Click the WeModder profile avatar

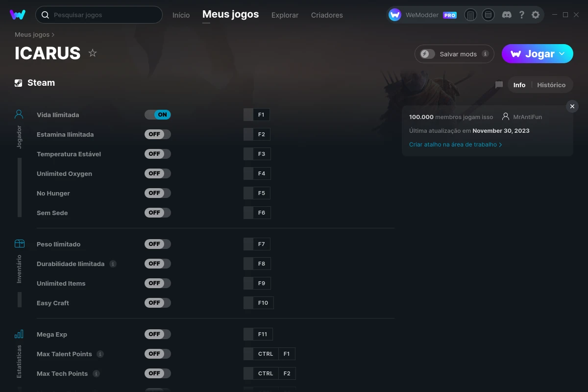395,15
